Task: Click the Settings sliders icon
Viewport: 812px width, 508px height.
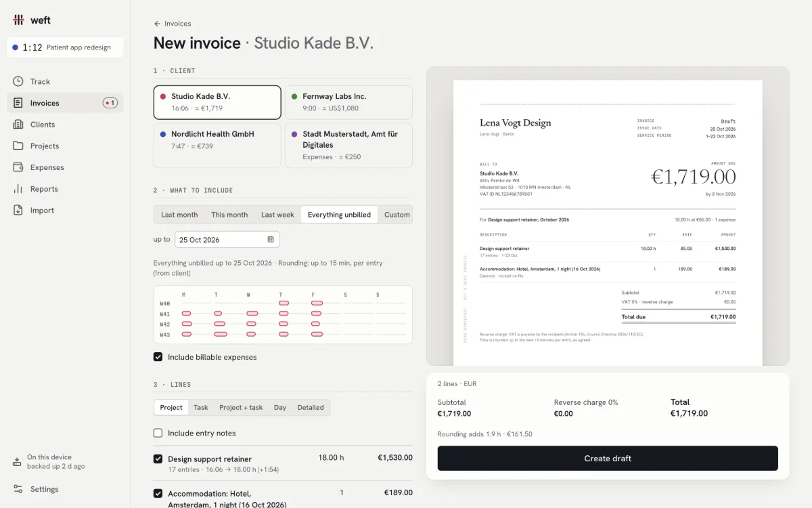Action: [x=18, y=489]
